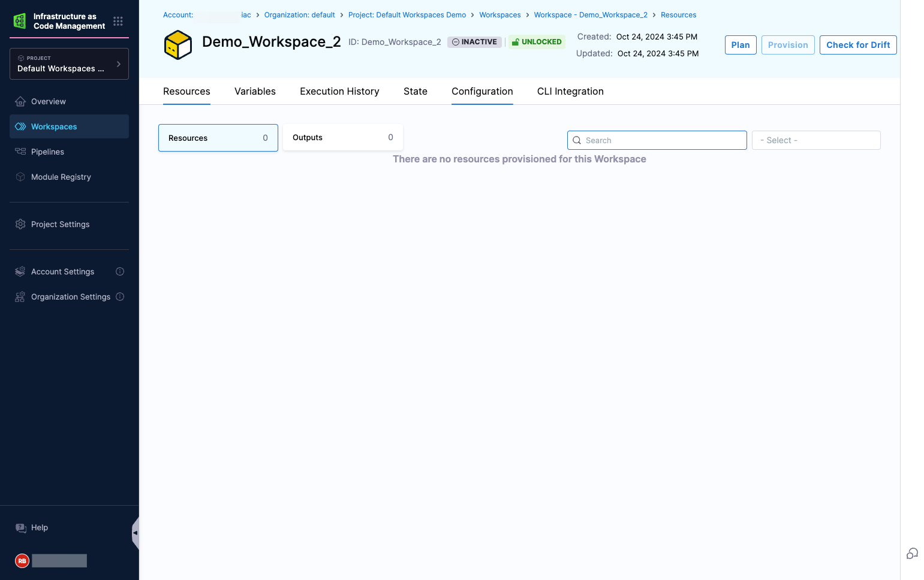Click the Provision button

point(788,45)
